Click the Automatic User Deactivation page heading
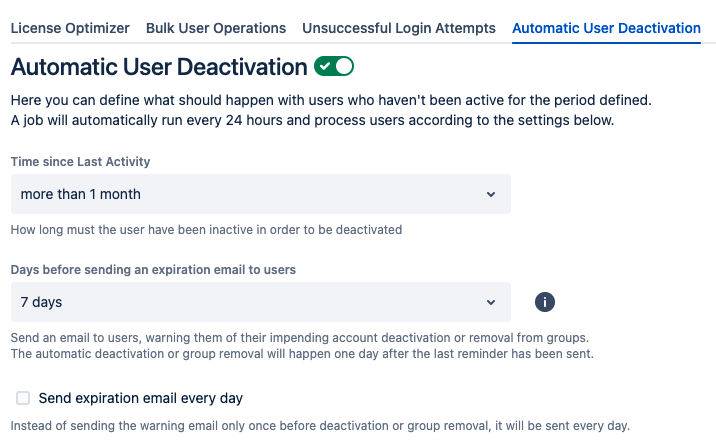This screenshot has width=716, height=448. coord(159,67)
